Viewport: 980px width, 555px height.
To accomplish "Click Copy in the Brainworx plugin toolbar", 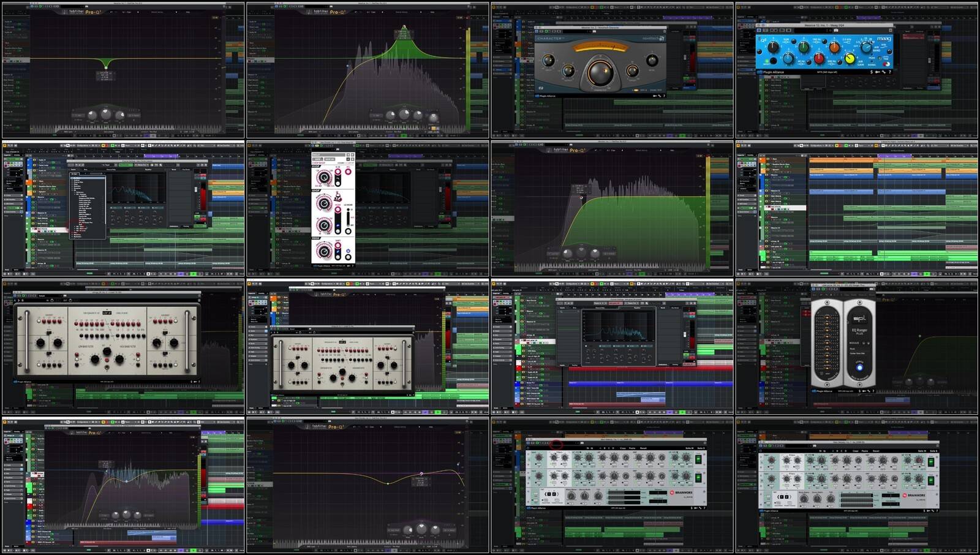I will pyautogui.click(x=623, y=448).
